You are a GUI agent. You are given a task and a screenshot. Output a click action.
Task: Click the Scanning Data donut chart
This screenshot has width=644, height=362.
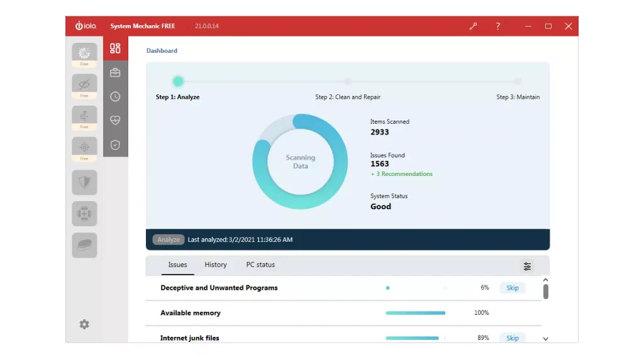tap(300, 162)
